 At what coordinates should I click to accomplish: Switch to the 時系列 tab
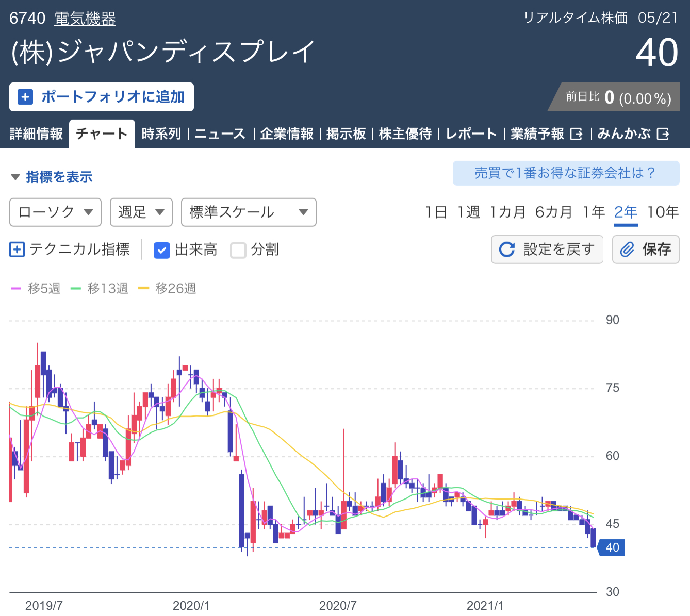(x=161, y=134)
